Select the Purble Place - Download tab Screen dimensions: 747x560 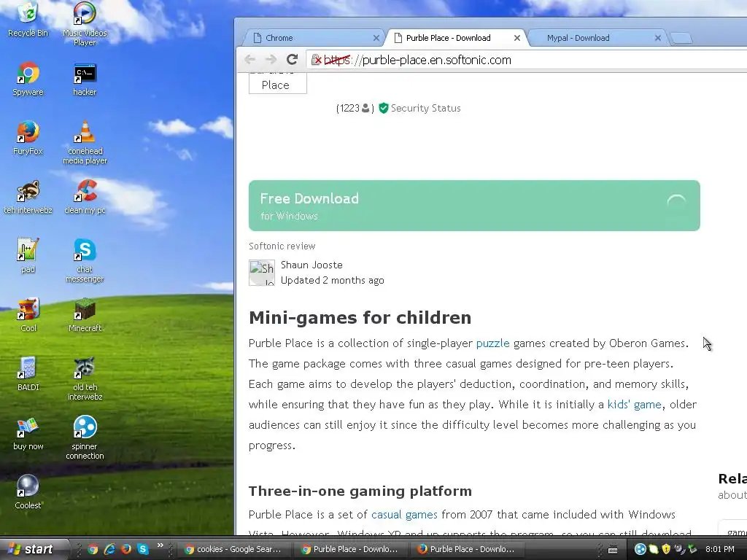pos(457,38)
